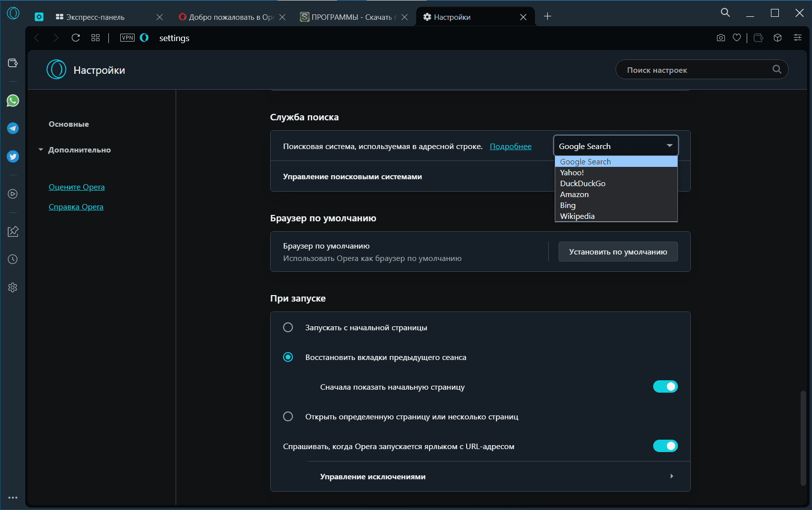Open a new tab with the plus button

(547, 16)
